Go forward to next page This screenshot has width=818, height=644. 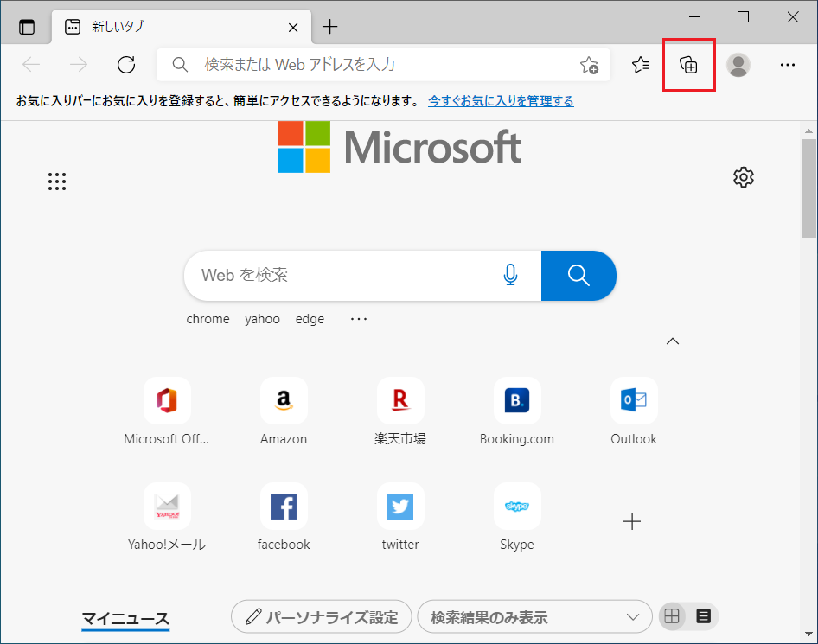(x=79, y=65)
